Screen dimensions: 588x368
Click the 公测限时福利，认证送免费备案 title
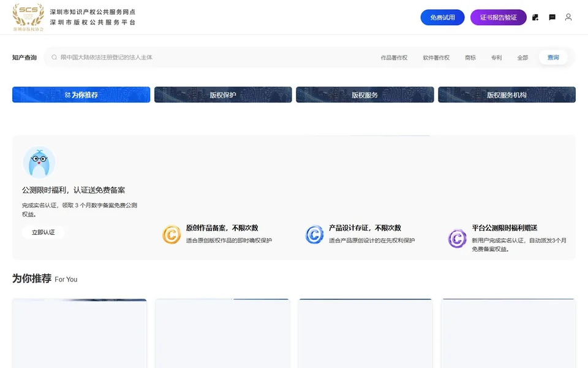point(73,190)
